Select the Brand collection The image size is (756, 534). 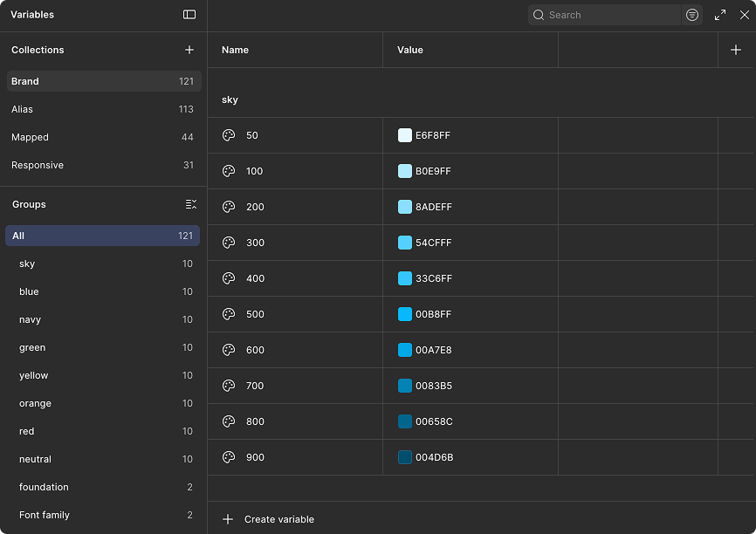point(104,81)
